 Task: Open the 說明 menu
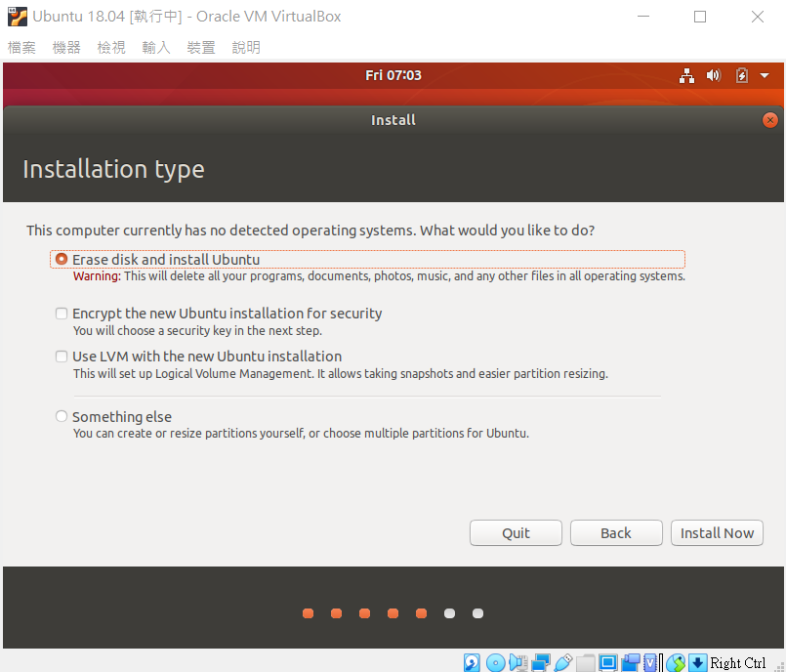[x=246, y=48]
